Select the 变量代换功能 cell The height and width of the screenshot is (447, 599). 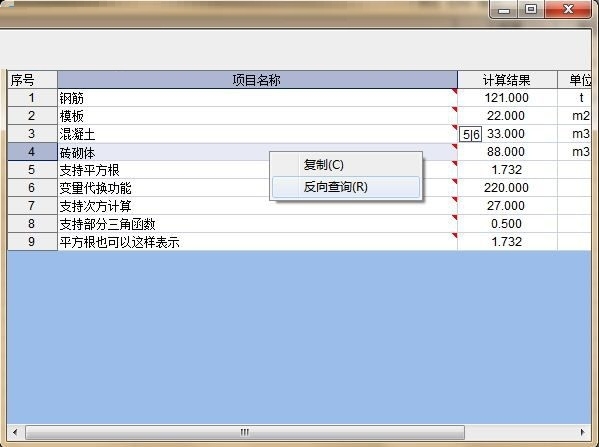tap(257, 188)
